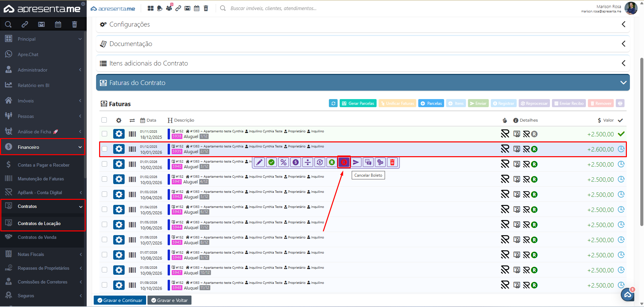Check the box for invoice 5939 row
Image resolution: width=644 pixels, height=307 pixels.
point(104,149)
